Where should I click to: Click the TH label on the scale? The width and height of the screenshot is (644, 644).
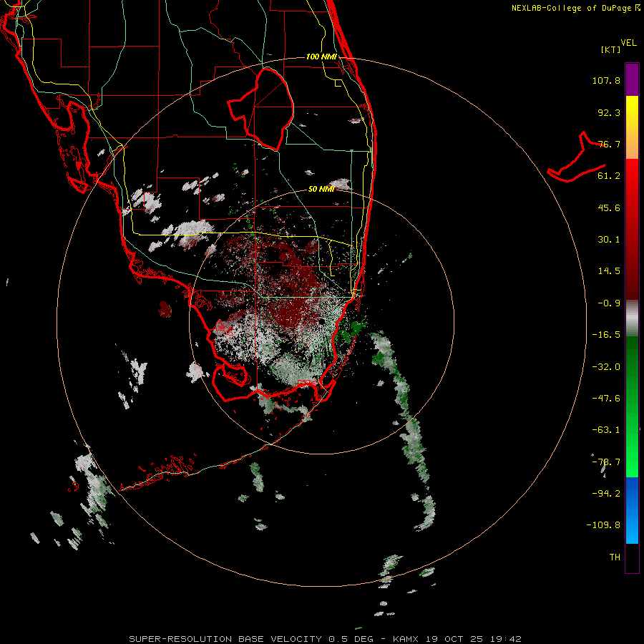pos(615,557)
